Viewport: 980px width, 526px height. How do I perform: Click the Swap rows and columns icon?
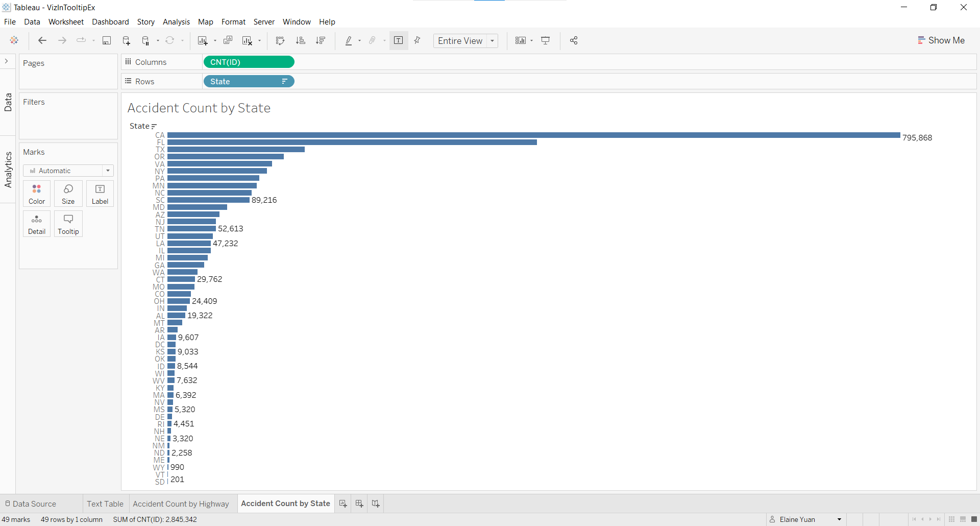[280, 41]
